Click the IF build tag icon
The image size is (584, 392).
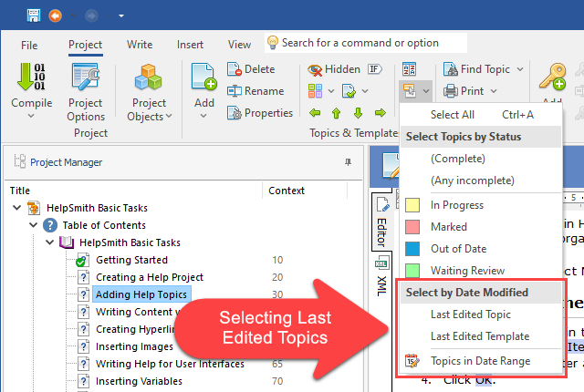click(374, 68)
